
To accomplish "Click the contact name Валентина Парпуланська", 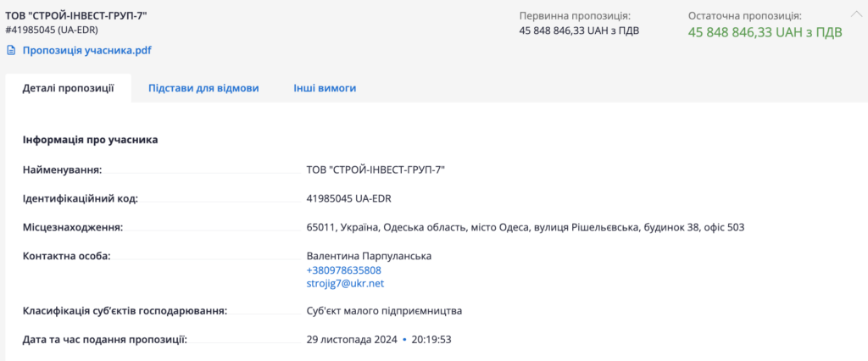I will [369, 256].
